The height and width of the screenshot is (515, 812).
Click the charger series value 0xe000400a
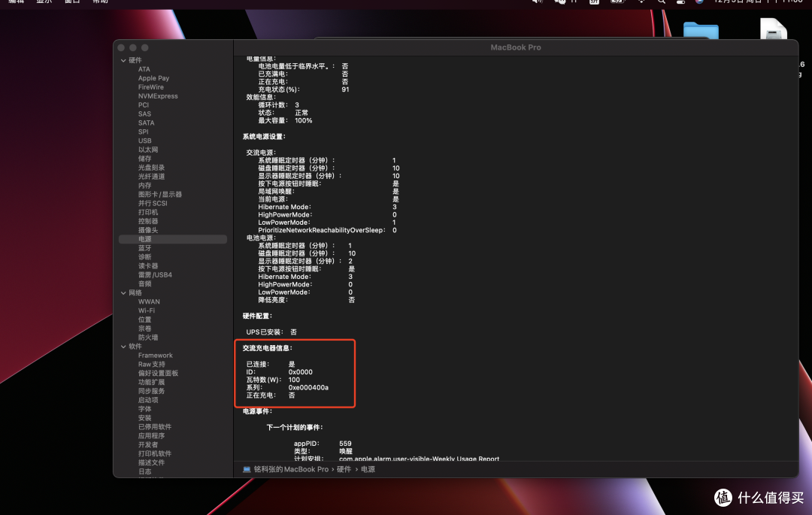click(308, 388)
